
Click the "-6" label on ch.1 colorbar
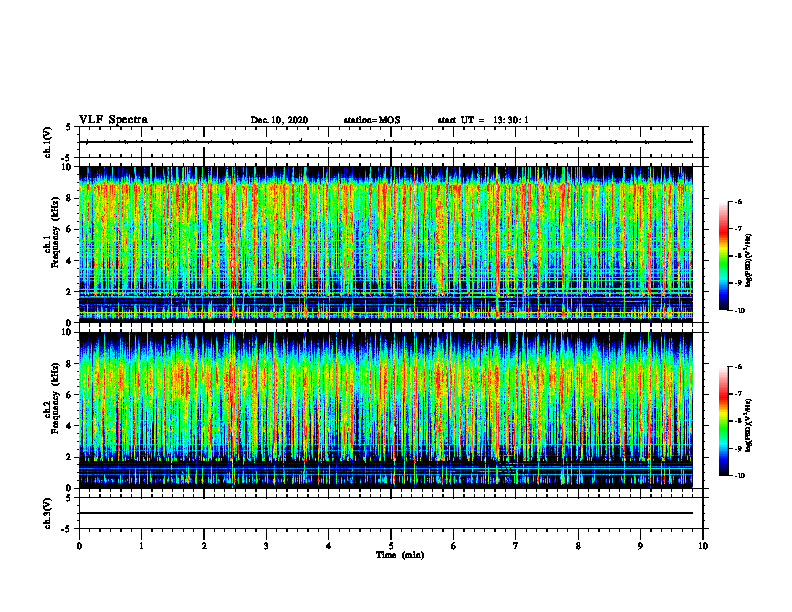coord(738,202)
